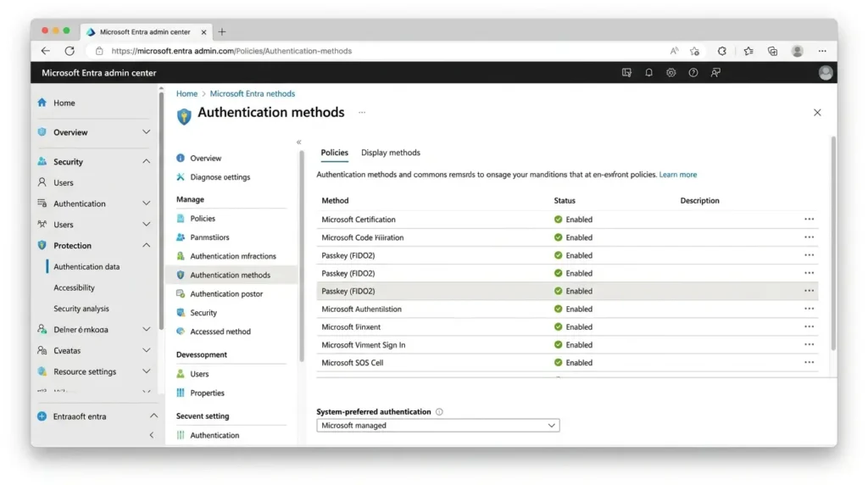Click the Home icon in left sidebar
The height and width of the screenshot is (485, 868).
42,103
